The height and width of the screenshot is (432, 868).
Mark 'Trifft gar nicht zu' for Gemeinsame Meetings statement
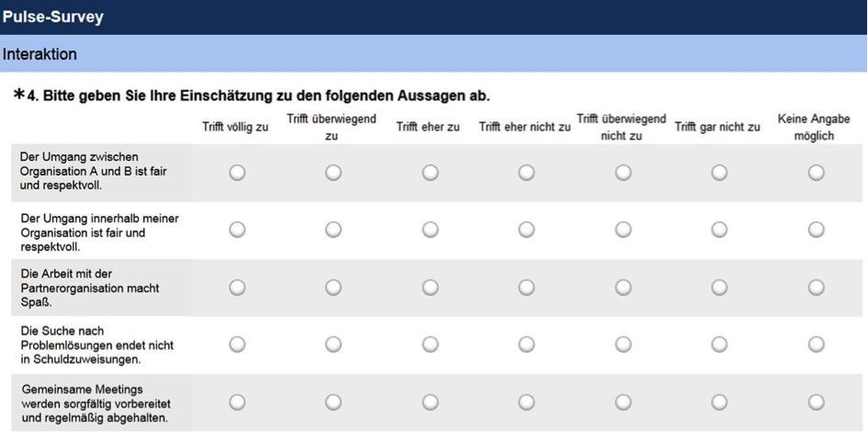click(719, 402)
